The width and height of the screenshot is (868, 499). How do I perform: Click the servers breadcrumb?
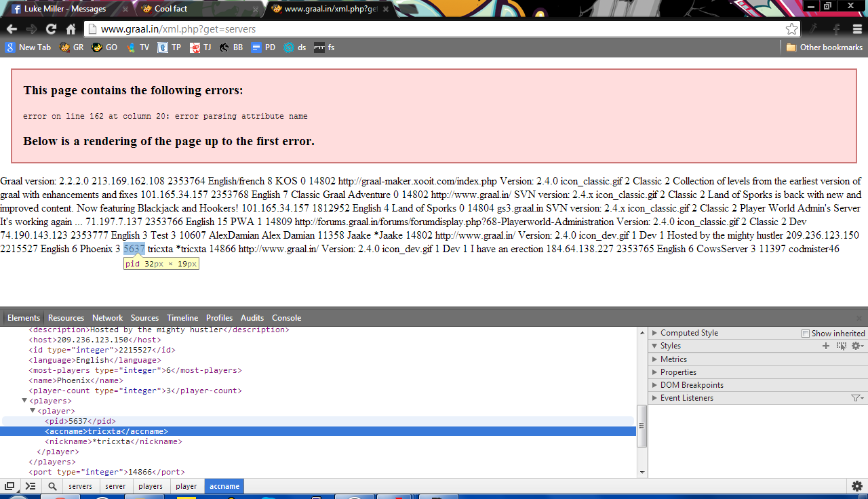click(x=80, y=486)
